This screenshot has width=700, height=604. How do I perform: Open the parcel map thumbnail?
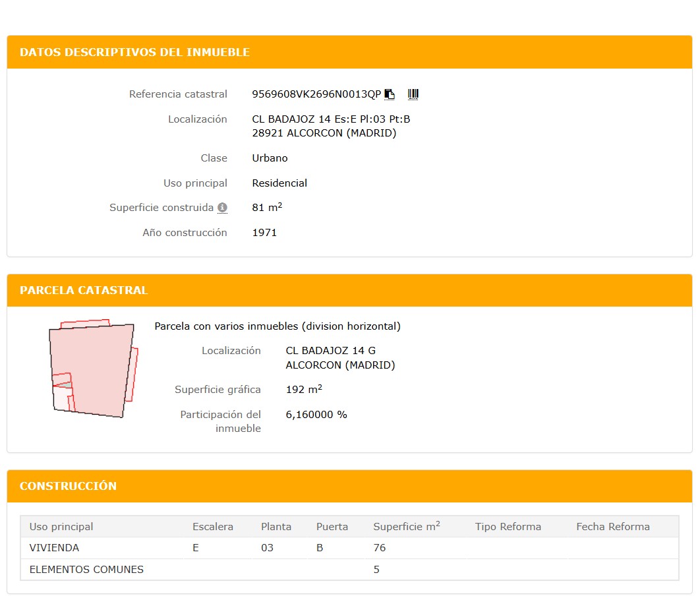93,369
